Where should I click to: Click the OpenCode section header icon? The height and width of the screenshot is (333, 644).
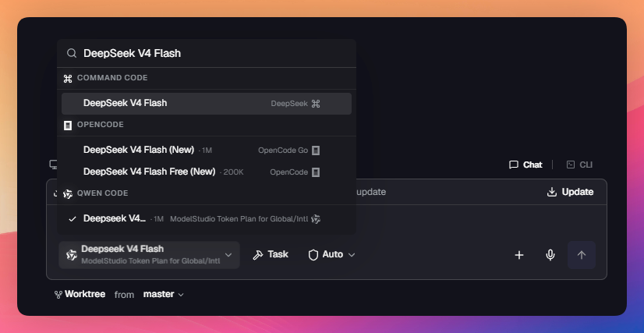click(x=68, y=126)
